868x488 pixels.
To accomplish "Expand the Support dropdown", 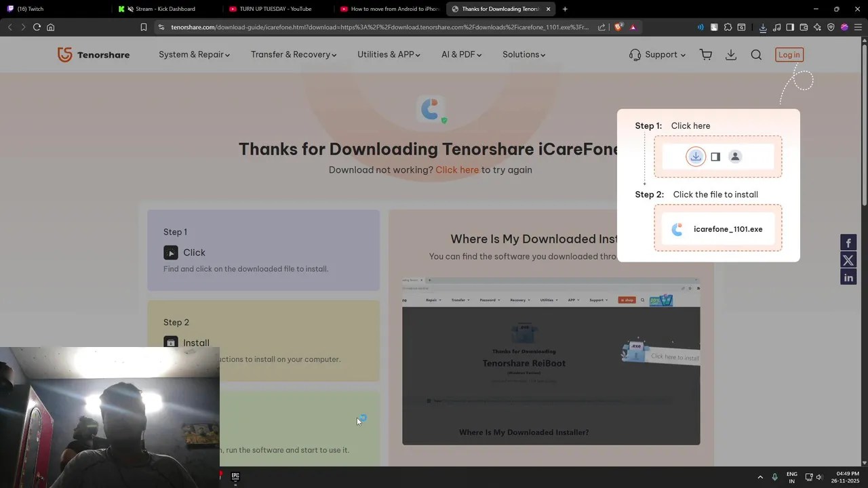I will click(657, 55).
